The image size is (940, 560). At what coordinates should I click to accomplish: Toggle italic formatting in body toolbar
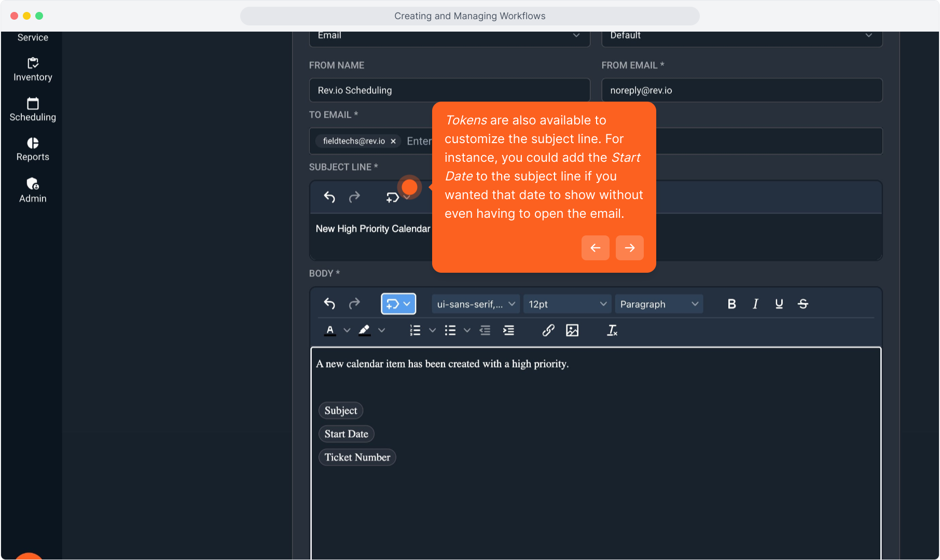pos(755,304)
